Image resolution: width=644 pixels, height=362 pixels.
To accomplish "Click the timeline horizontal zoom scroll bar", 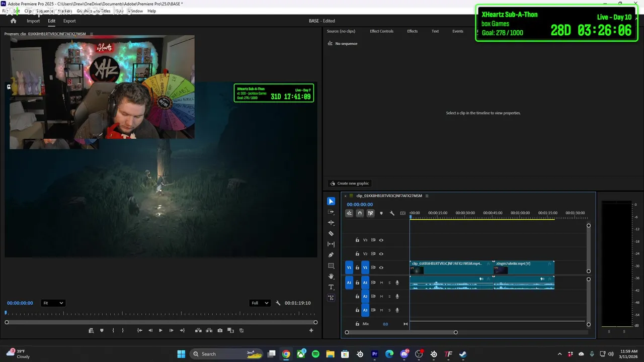I will click(401, 332).
